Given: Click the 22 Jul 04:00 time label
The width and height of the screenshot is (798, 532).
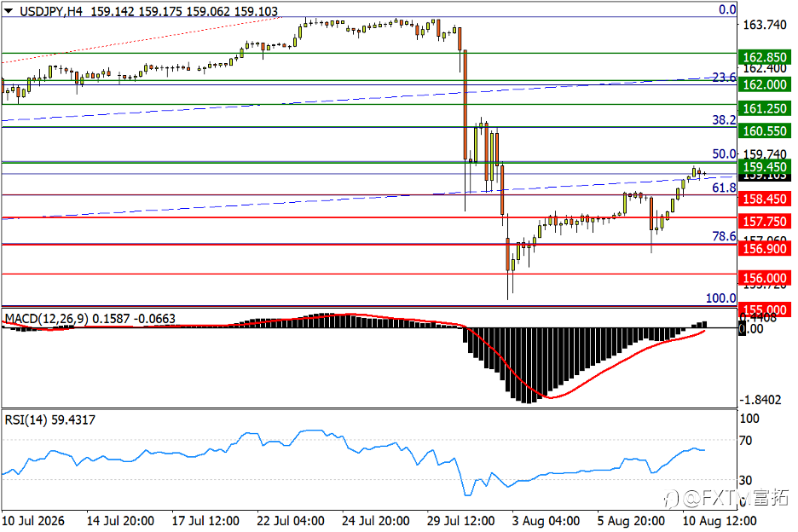Looking at the screenshot, I should [291, 521].
